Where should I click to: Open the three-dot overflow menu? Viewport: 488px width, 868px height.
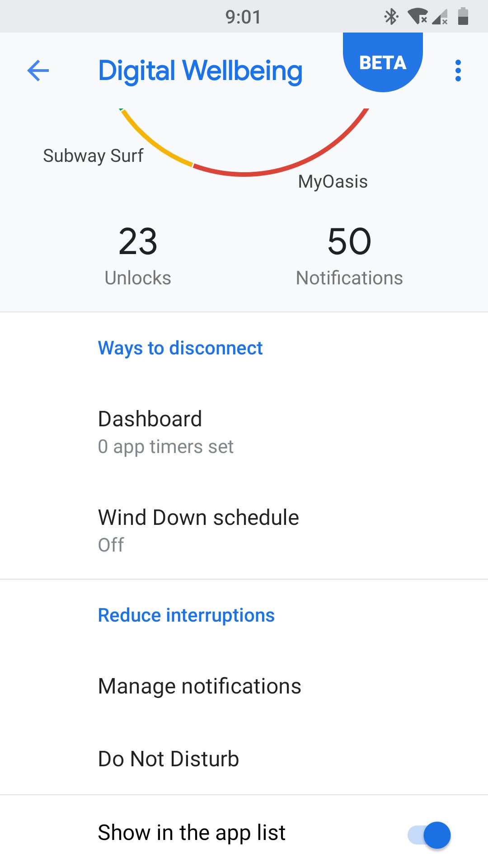point(458,71)
